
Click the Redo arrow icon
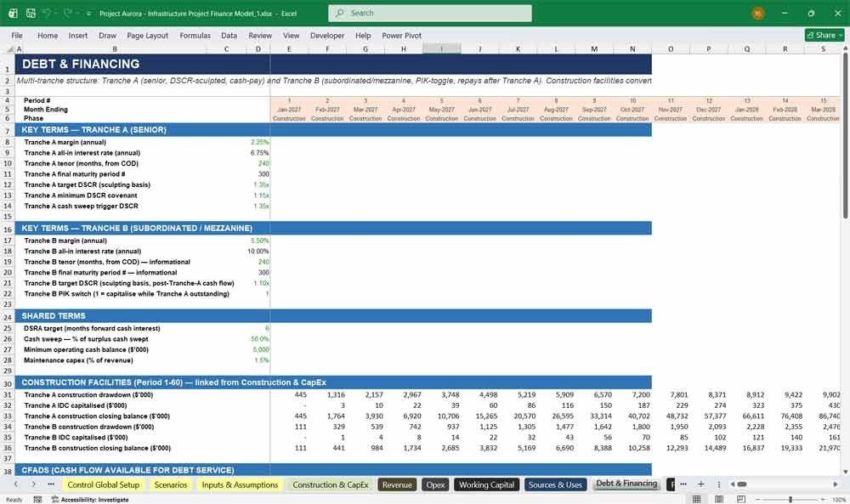[67, 13]
